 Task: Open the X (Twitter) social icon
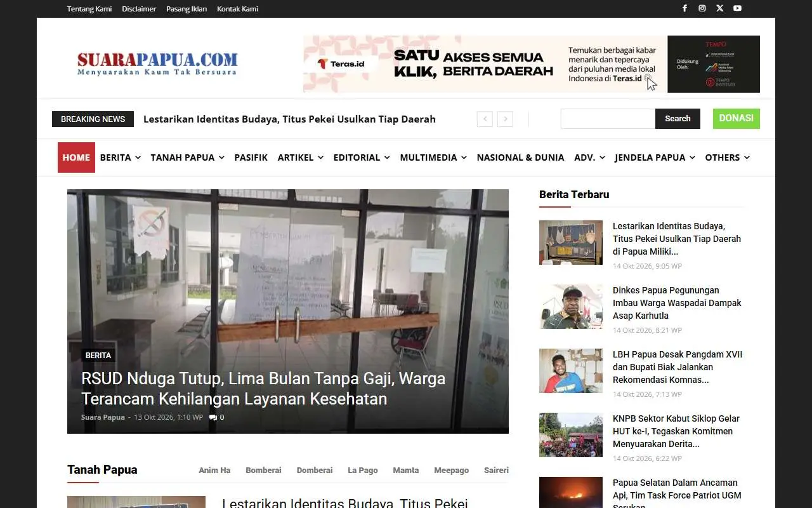click(719, 8)
